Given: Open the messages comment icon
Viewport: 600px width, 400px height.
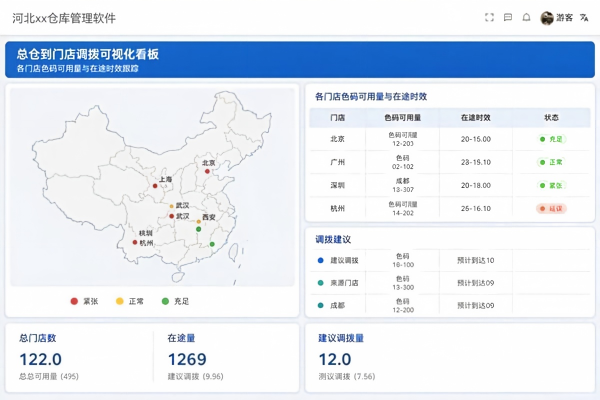Looking at the screenshot, I should point(508,17).
